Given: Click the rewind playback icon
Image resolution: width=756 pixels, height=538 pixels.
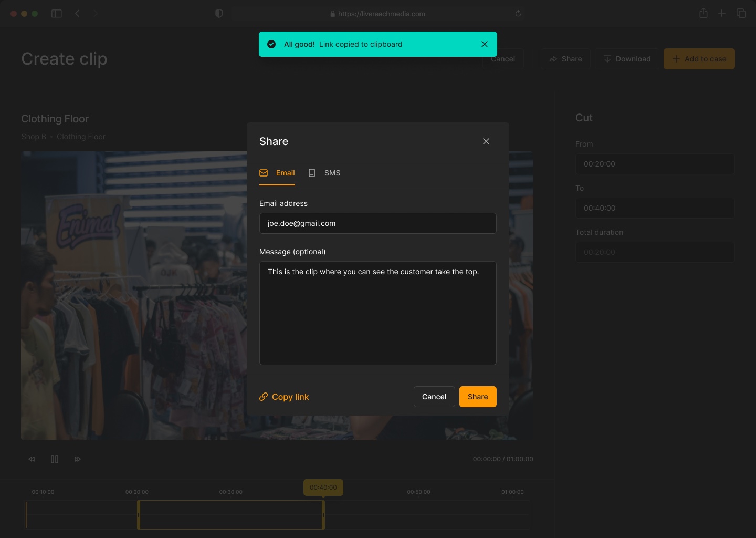Looking at the screenshot, I should pyautogui.click(x=31, y=459).
